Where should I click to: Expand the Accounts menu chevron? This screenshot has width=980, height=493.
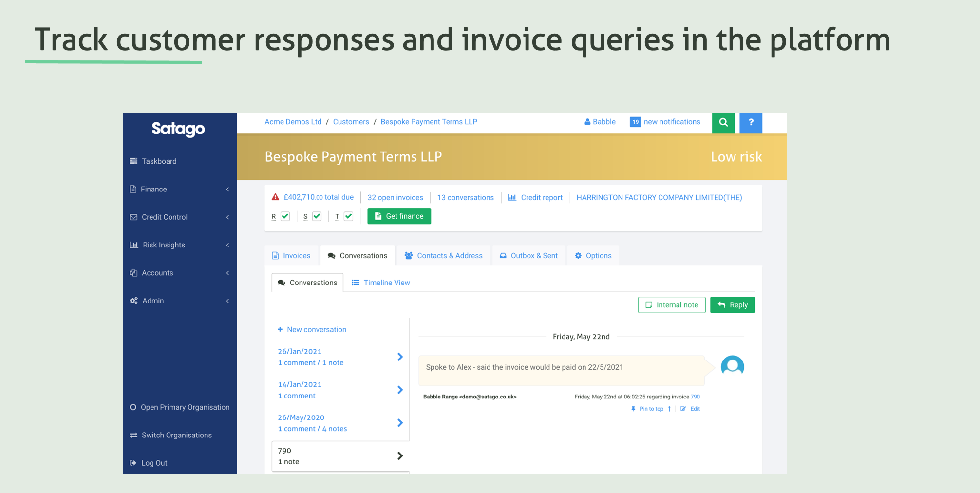coord(227,273)
